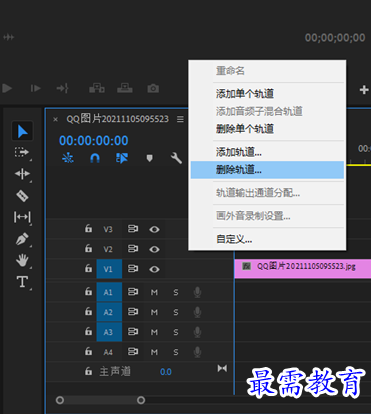Solo the A3 audio track

(176, 333)
